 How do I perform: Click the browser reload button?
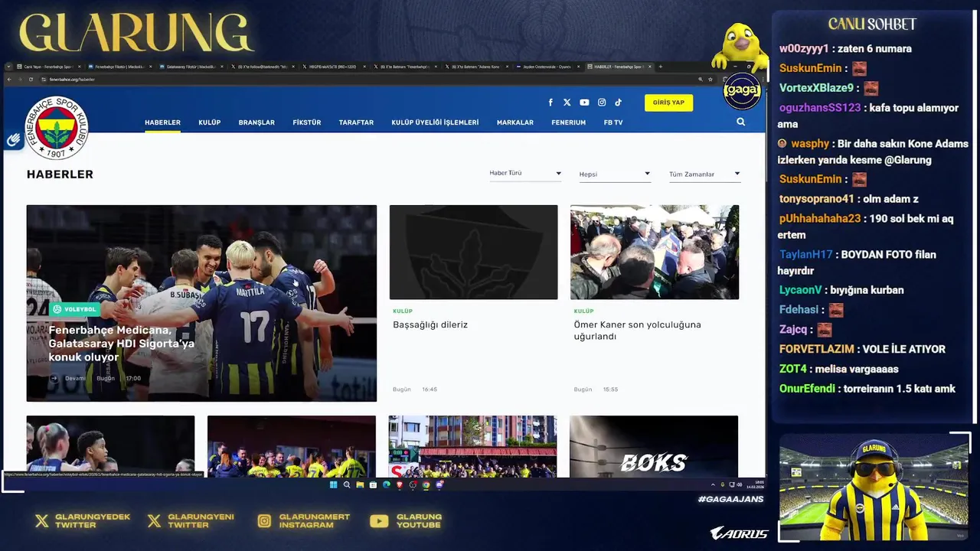31,80
